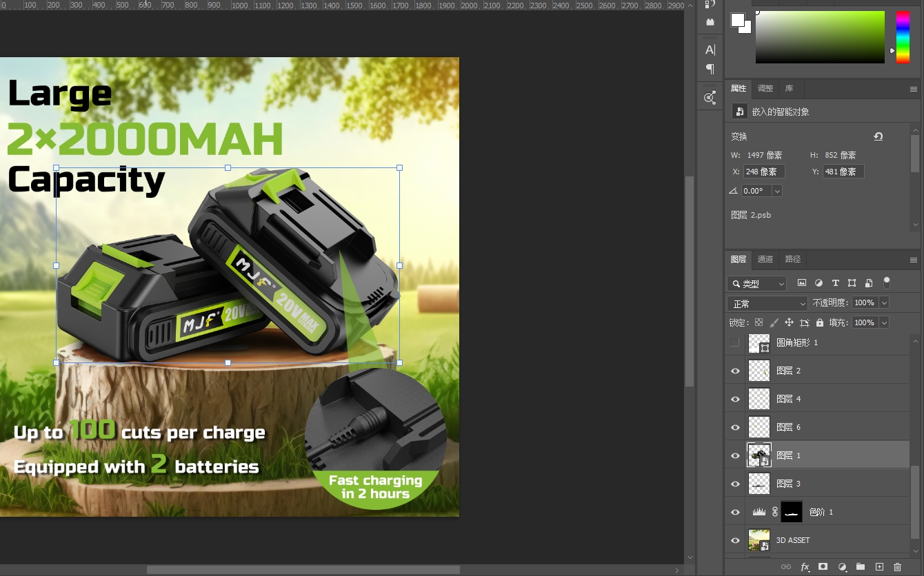Toggle the layer filtering switch

(x=887, y=282)
